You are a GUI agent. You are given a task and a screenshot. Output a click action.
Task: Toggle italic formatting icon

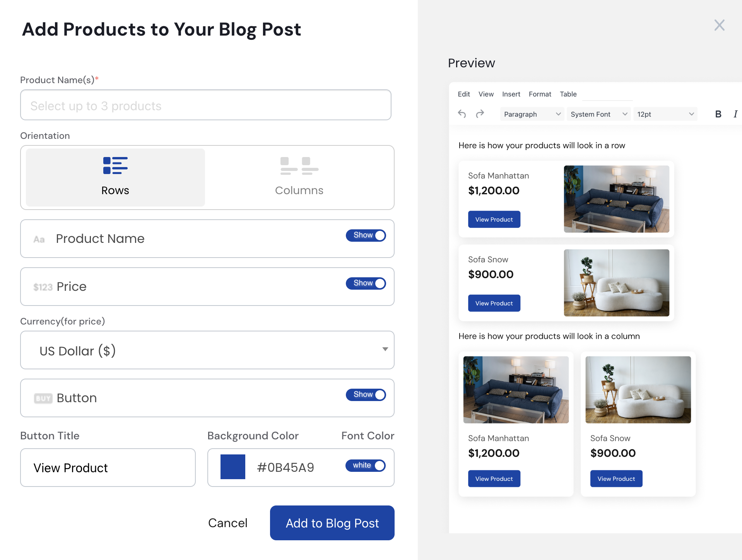735,114
